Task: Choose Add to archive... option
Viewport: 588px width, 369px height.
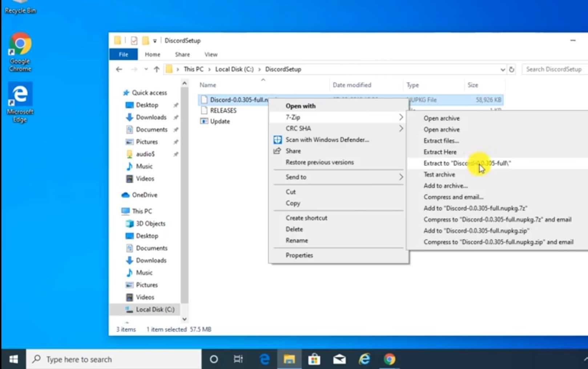Action: (x=498, y=186)
